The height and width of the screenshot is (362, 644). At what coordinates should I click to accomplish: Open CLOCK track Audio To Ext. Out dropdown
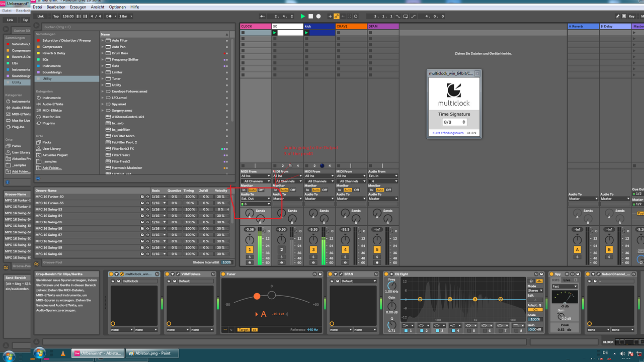tap(256, 199)
